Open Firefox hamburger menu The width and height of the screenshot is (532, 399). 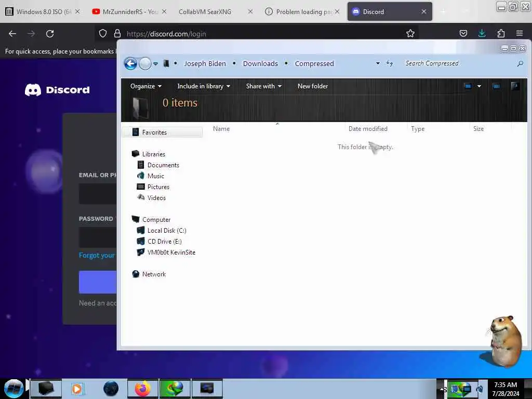520,33
